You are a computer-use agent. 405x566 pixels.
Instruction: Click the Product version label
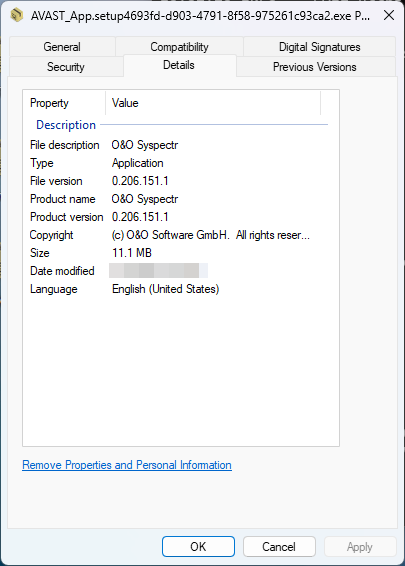pos(67,217)
